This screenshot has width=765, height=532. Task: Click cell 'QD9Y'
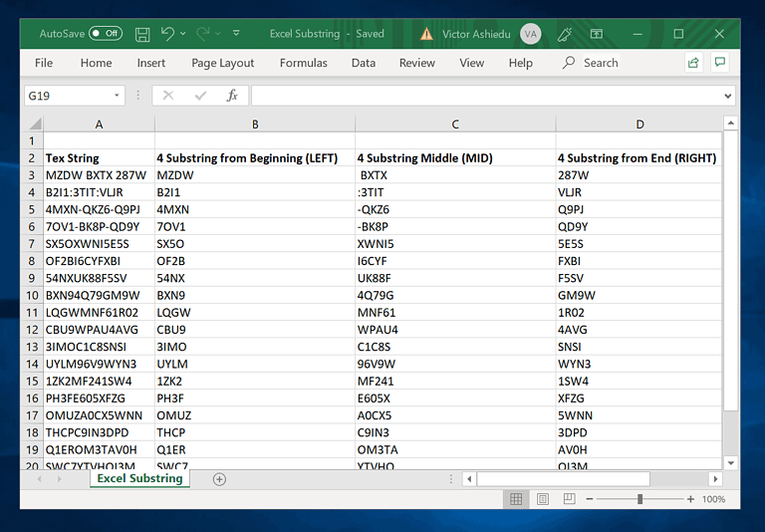point(639,227)
